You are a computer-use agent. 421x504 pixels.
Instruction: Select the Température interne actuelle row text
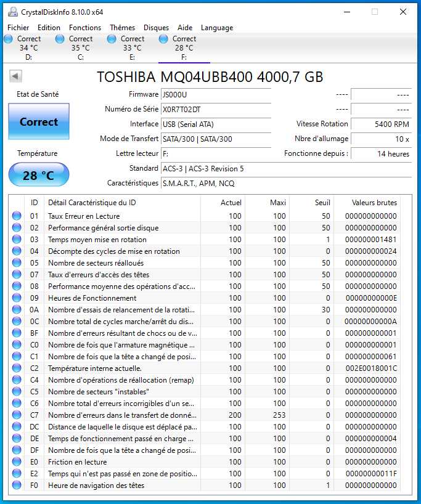click(95, 368)
